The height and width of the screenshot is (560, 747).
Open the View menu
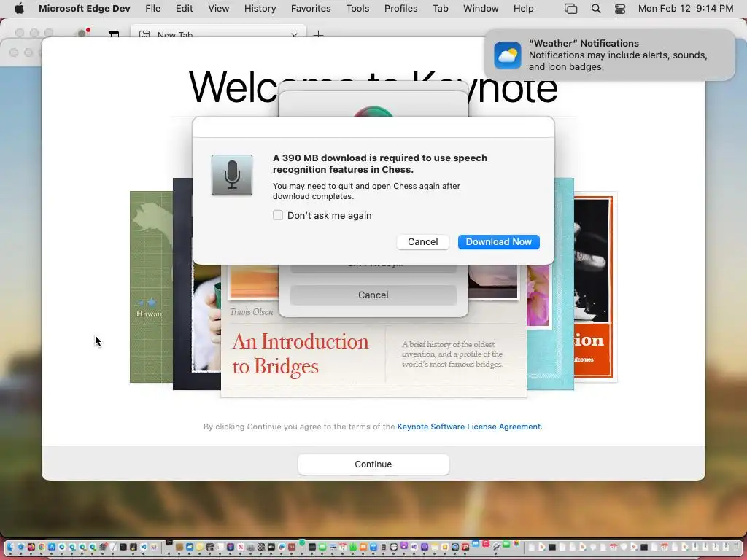[x=218, y=9]
